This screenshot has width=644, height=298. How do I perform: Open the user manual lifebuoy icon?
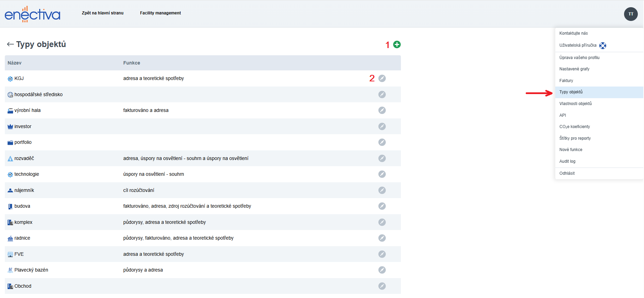602,46
